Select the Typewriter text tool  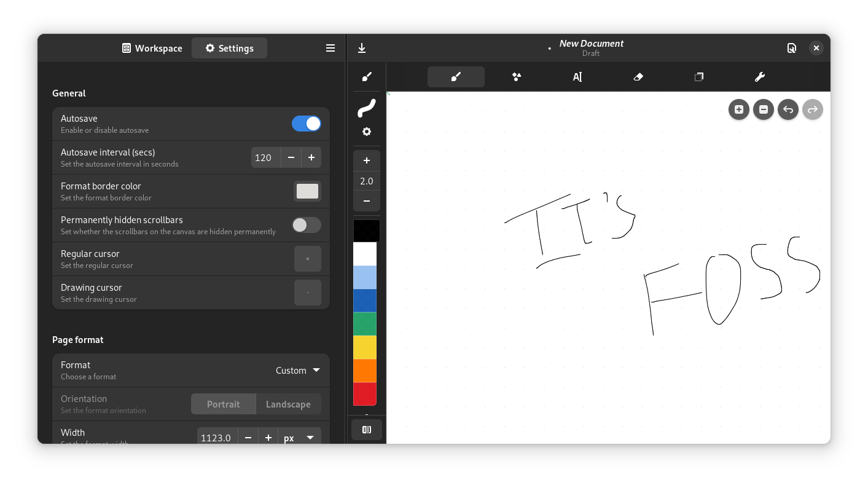pyautogui.click(x=577, y=77)
